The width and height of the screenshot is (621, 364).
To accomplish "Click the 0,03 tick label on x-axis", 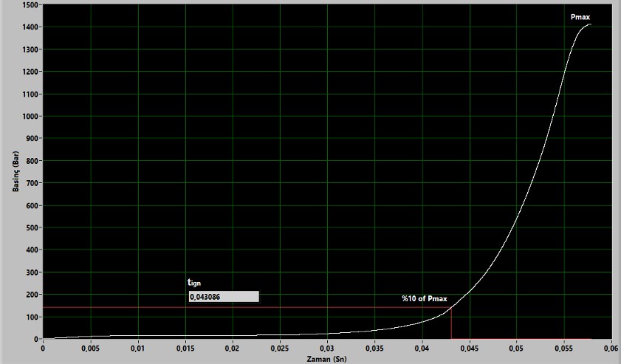I will (x=327, y=347).
